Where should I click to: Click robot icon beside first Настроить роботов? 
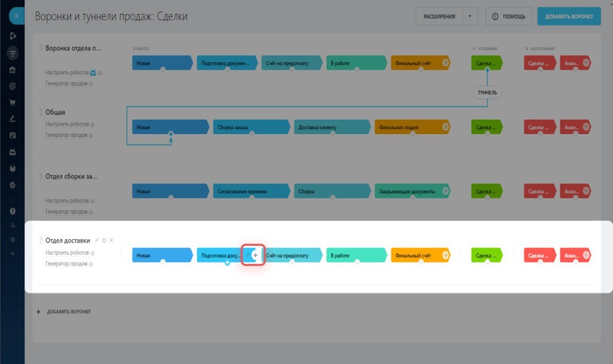[93, 73]
